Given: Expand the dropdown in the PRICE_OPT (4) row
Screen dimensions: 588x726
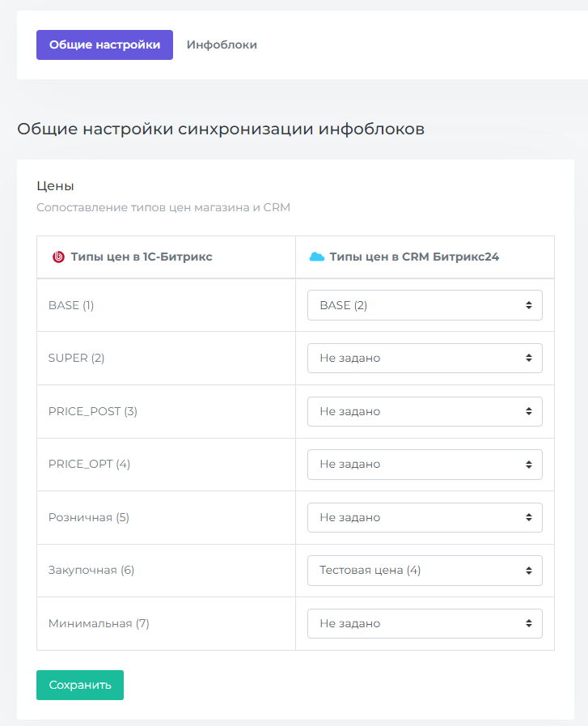Looking at the screenshot, I should click(x=425, y=465).
